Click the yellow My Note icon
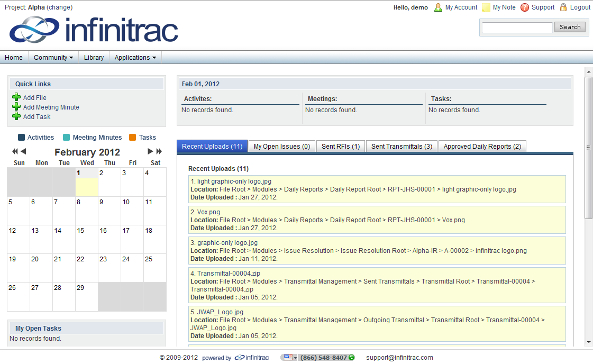This screenshot has width=593, height=364. [x=486, y=7]
